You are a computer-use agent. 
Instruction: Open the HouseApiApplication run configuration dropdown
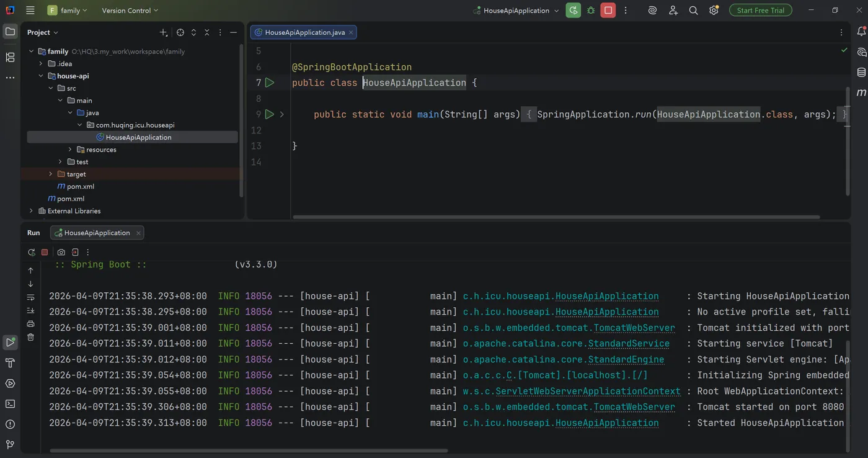pos(516,11)
